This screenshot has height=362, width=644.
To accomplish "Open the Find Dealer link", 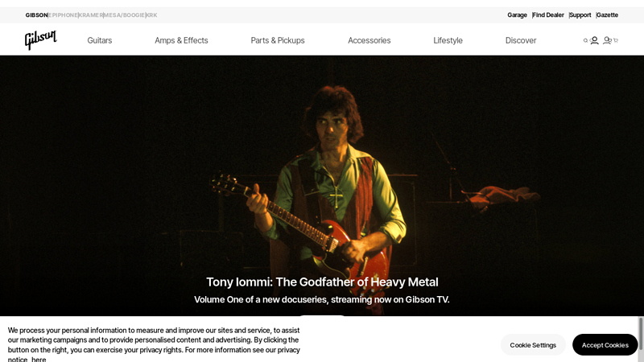I will (548, 15).
